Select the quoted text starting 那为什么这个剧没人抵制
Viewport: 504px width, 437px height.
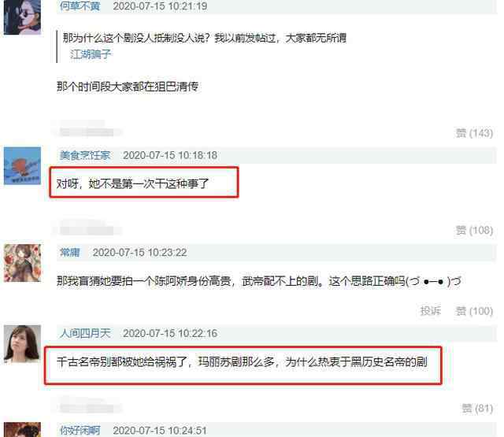coord(205,38)
